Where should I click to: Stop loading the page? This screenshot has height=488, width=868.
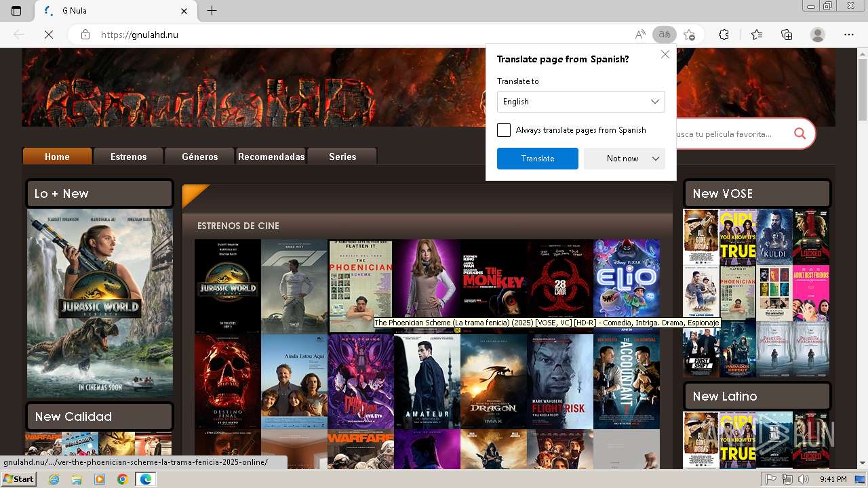click(49, 35)
